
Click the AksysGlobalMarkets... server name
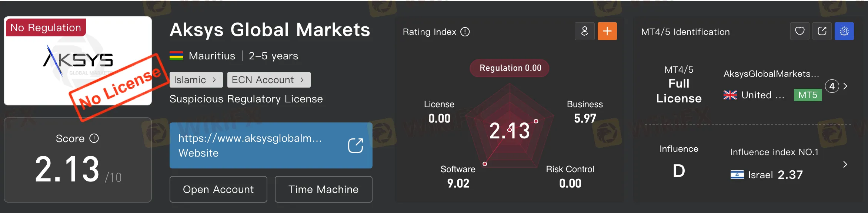(x=771, y=74)
